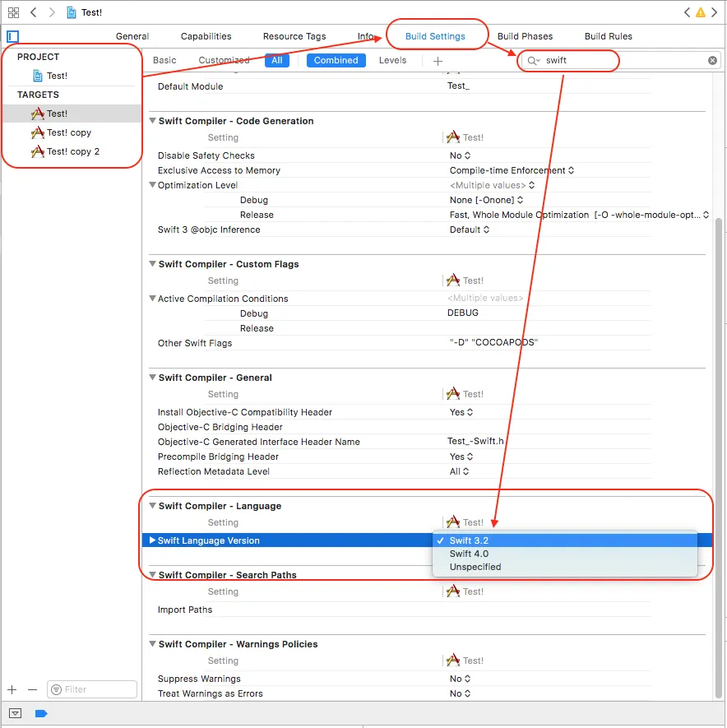727x728 pixels.
Task: Open the Build Phases tab
Action: pyautogui.click(x=525, y=36)
